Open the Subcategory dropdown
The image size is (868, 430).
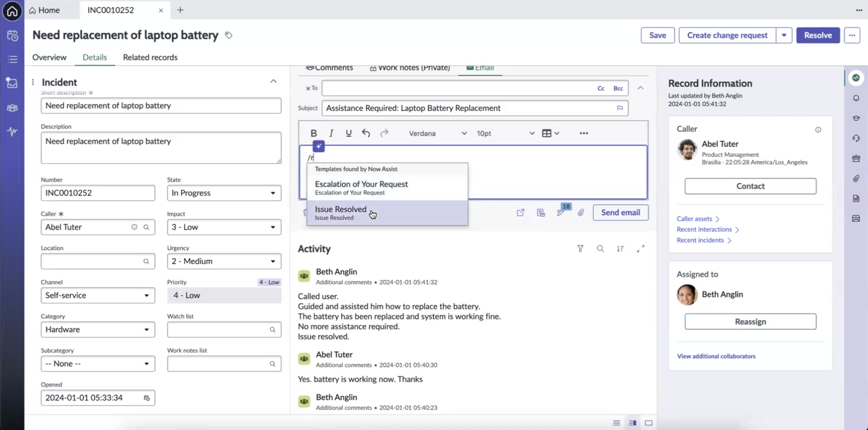(x=98, y=364)
